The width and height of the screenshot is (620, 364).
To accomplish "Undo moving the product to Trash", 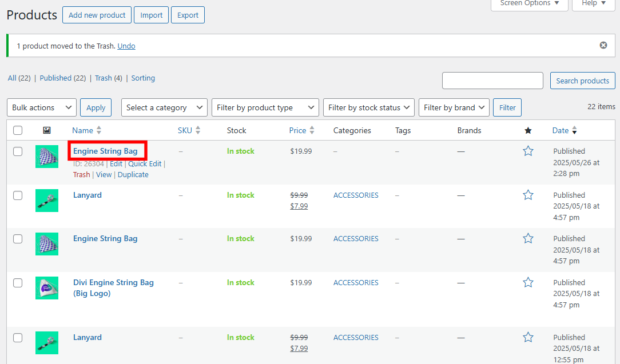I will coord(126,45).
